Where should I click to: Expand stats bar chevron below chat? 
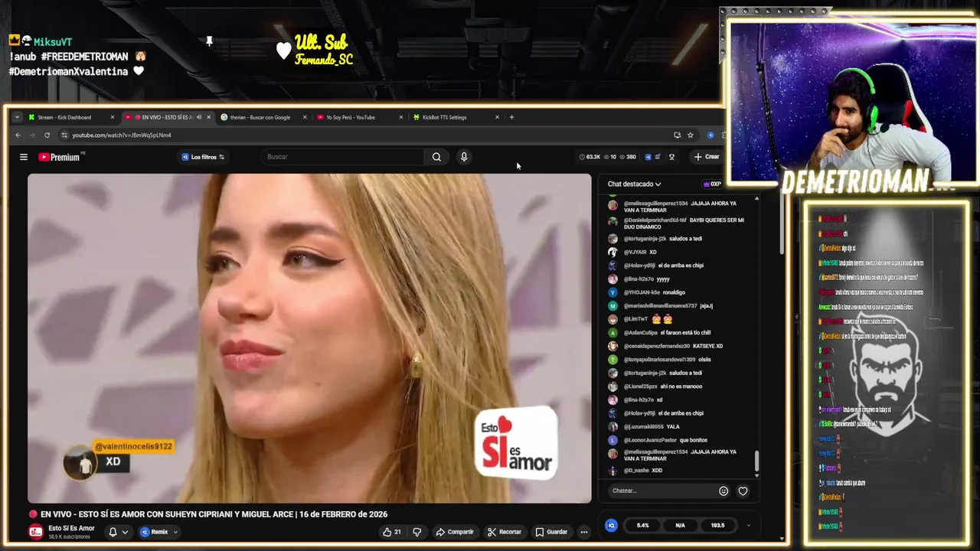(x=748, y=525)
